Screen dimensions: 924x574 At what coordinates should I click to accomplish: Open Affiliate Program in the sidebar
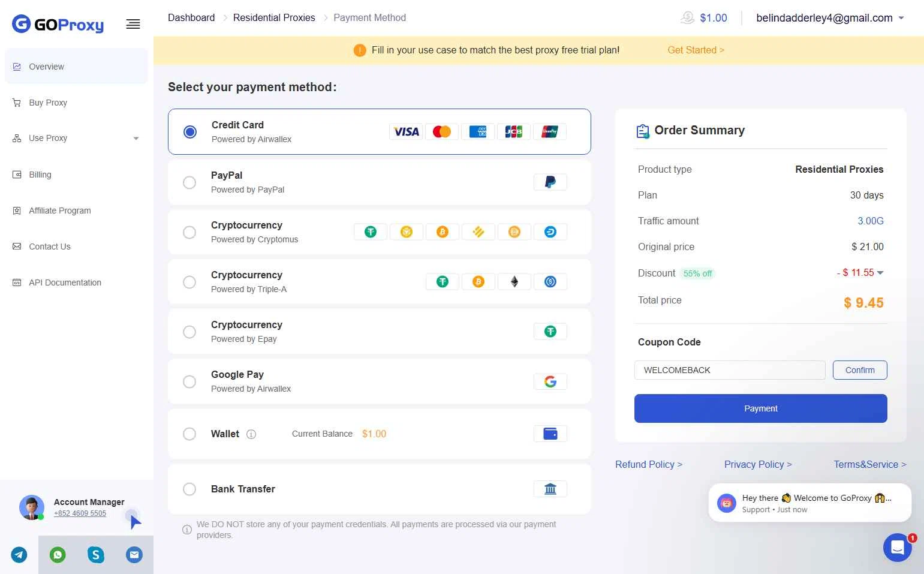click(76, 211)
